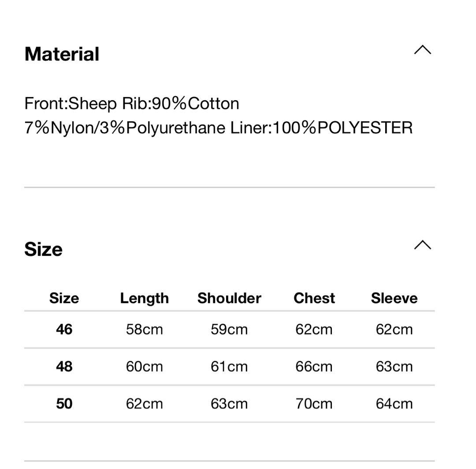This screenshot has height=469, width=476.
Task: Select the Chest column header
Action: (x=314, y=298)
